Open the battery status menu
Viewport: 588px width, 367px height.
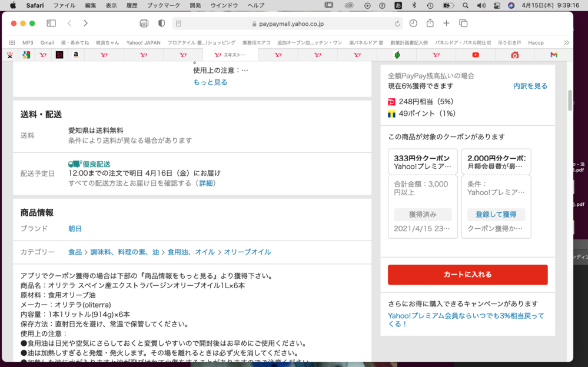coord(449,5)
